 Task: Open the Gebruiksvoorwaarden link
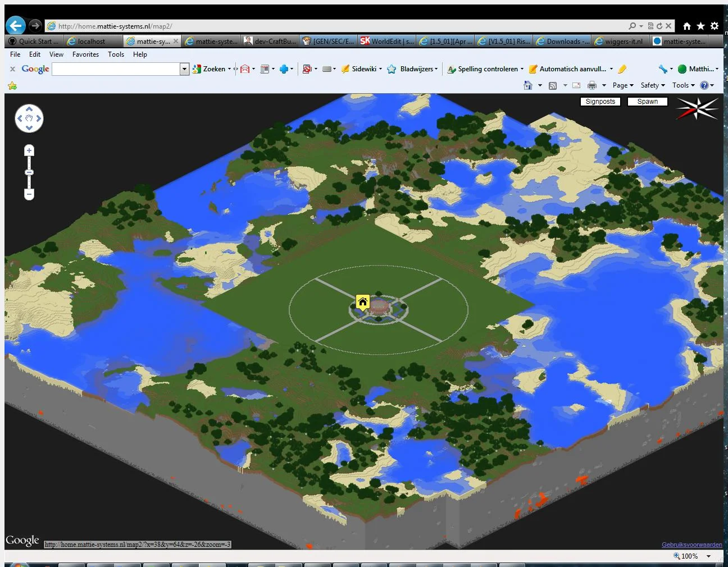[691, 545]
